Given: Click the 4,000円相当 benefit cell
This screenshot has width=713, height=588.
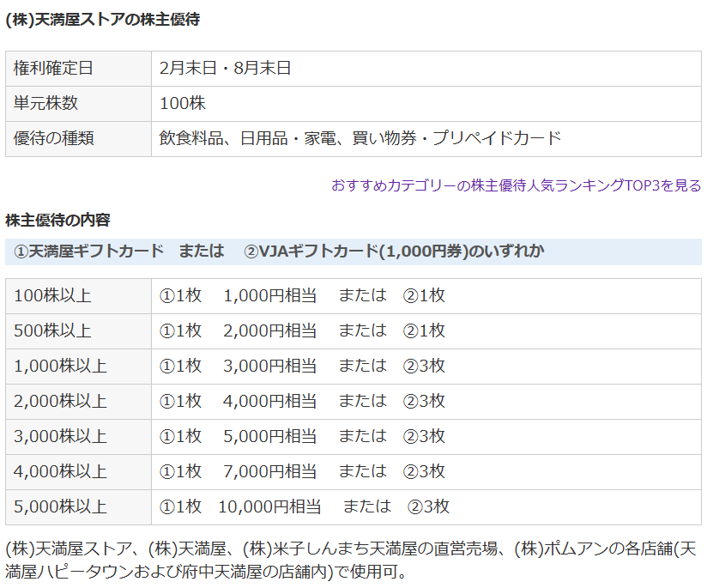Looking at the screenshot, I should tap(426, 401).
